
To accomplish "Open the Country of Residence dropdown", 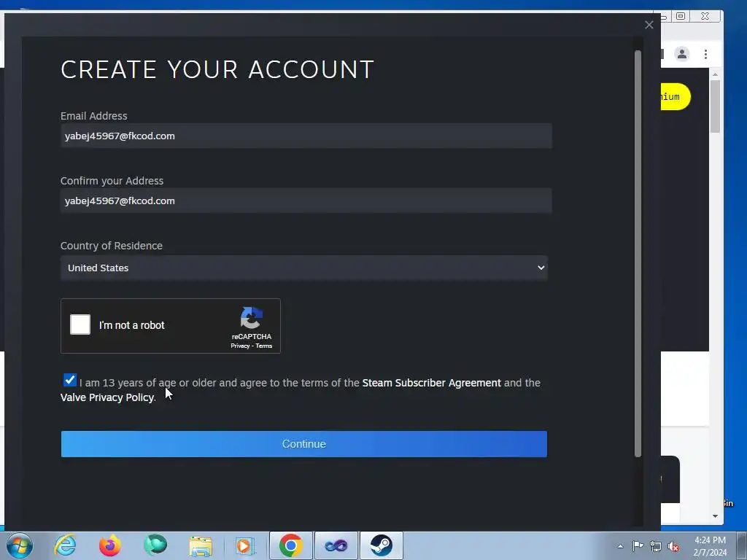I will click(304, 268).
